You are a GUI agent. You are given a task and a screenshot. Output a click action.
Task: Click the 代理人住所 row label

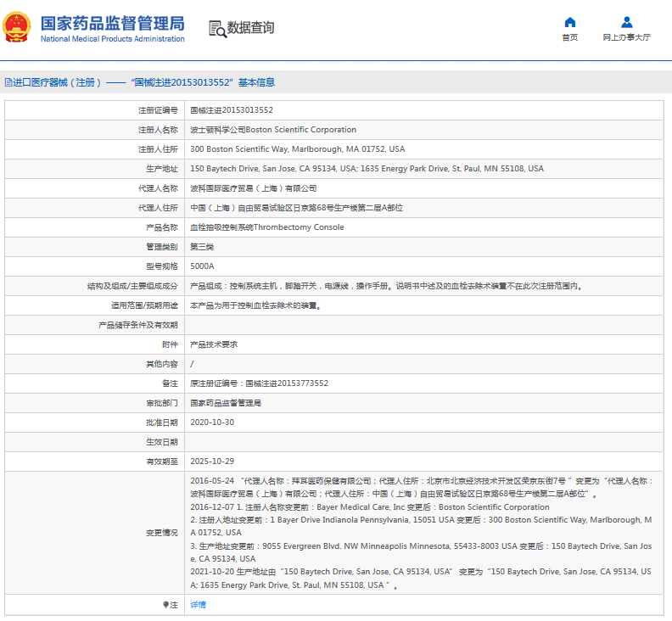158,208
